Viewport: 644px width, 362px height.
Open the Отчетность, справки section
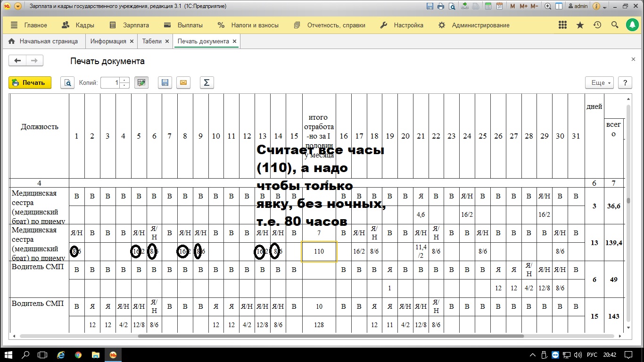330,25
